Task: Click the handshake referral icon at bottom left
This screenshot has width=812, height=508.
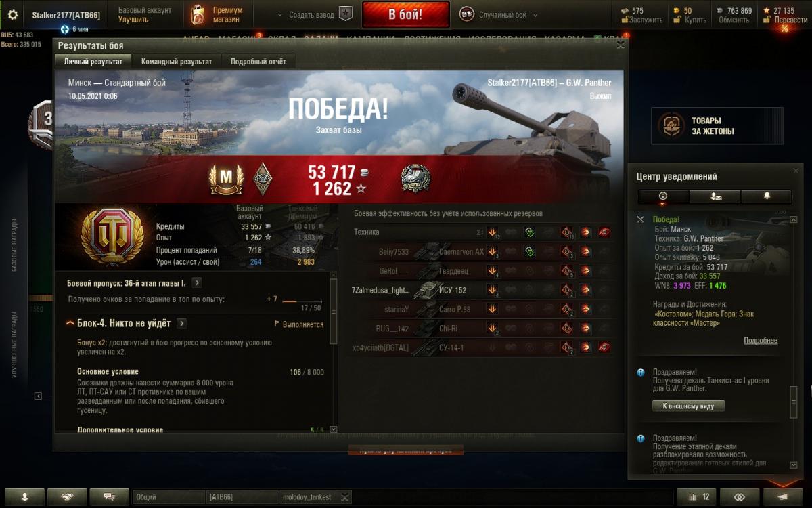Action: click(66, 496)
